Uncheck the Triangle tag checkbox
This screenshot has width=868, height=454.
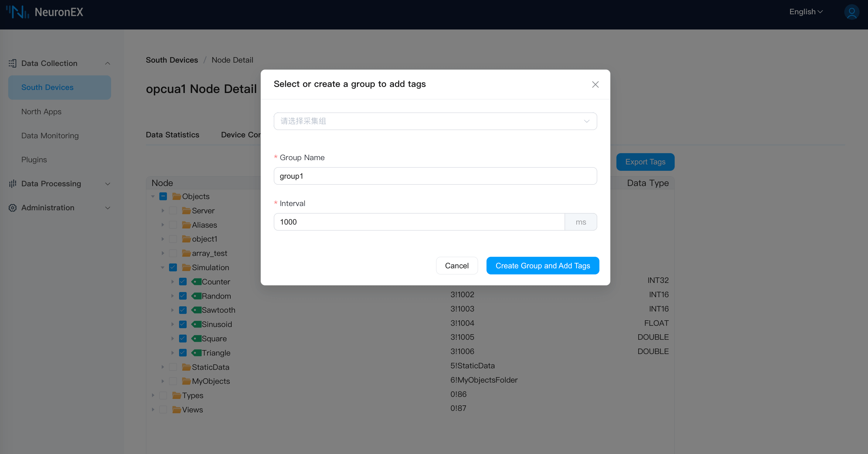[x=183, y=353]
